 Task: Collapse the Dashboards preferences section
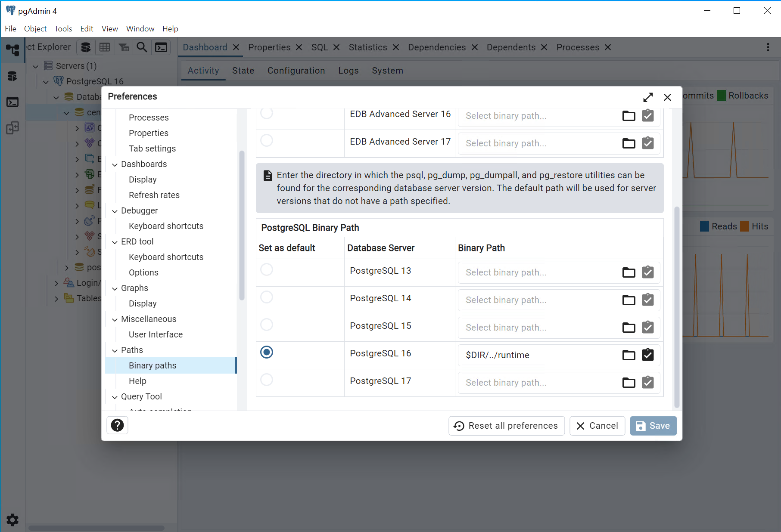pos(115,164)
